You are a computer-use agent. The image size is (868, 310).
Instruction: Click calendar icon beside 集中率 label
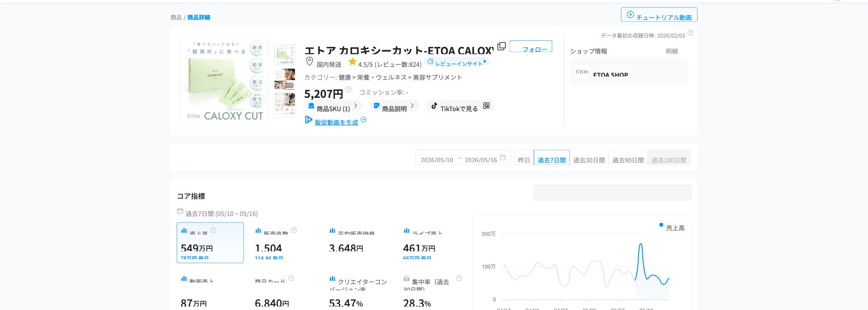(x=406, y=279)
